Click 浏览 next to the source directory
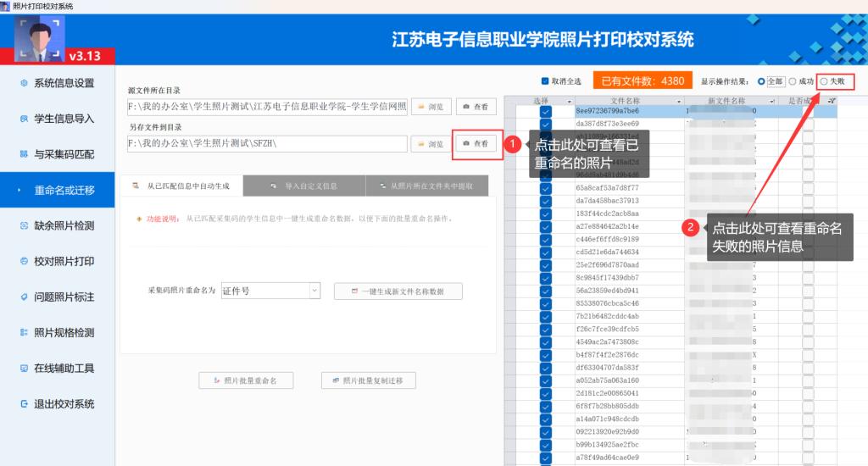The height and width of the screenshot is (466, 868). pos(431,107)
